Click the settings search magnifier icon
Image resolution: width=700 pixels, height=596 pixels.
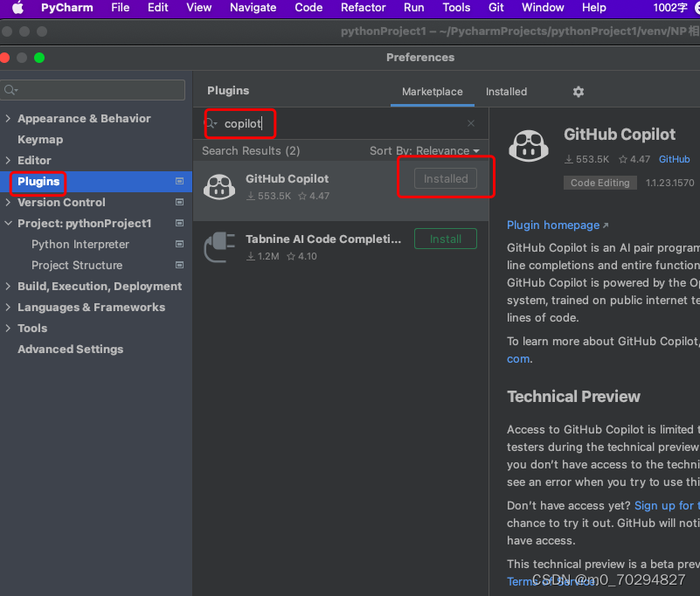pyautogui.click(x=10, y=90)
